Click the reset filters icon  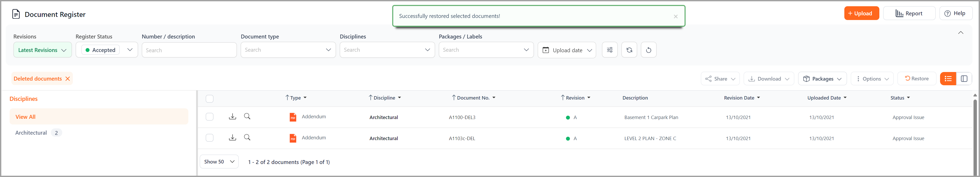coord(649,50)
